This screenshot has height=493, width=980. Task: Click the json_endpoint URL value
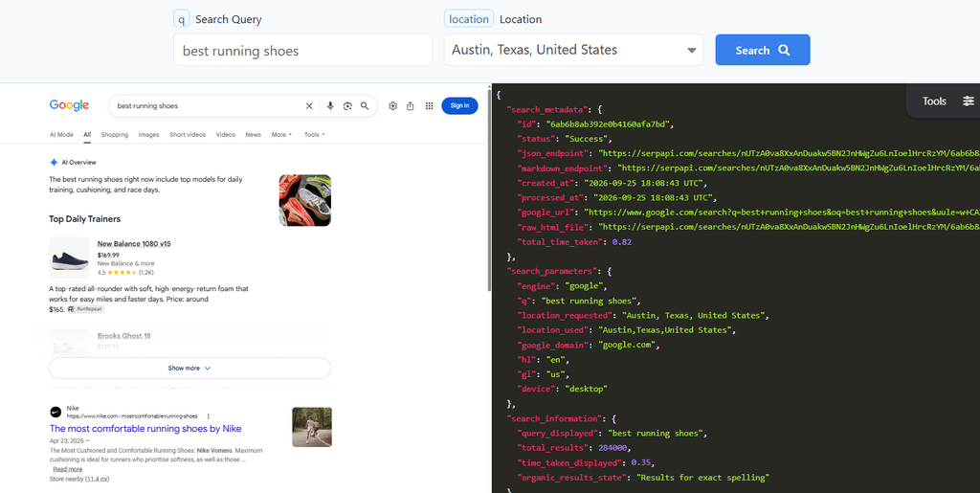pyautogui.click(x=790, y=153)
